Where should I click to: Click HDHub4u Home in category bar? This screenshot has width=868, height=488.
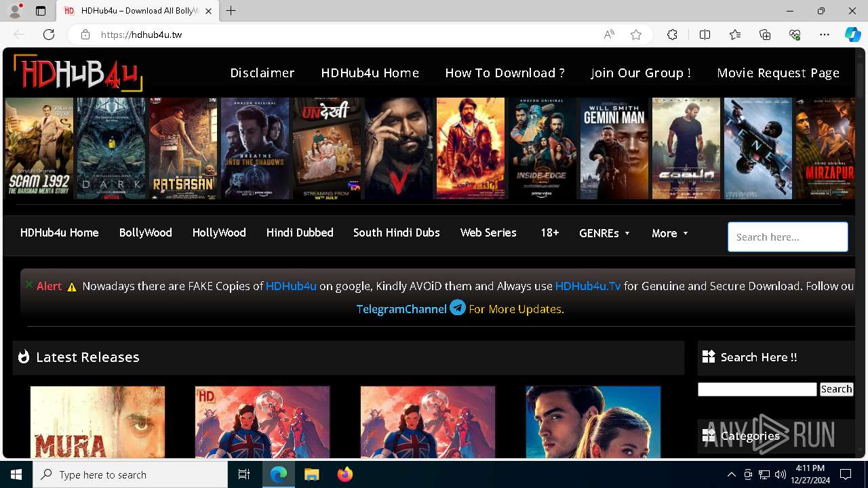click(60, 232)
